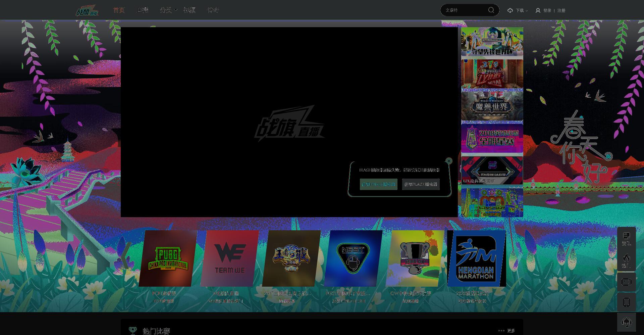The width and height of the screenshot is (644, 335).
Task: Expand the 下载 download dropdown
Action: pos(522,10)
